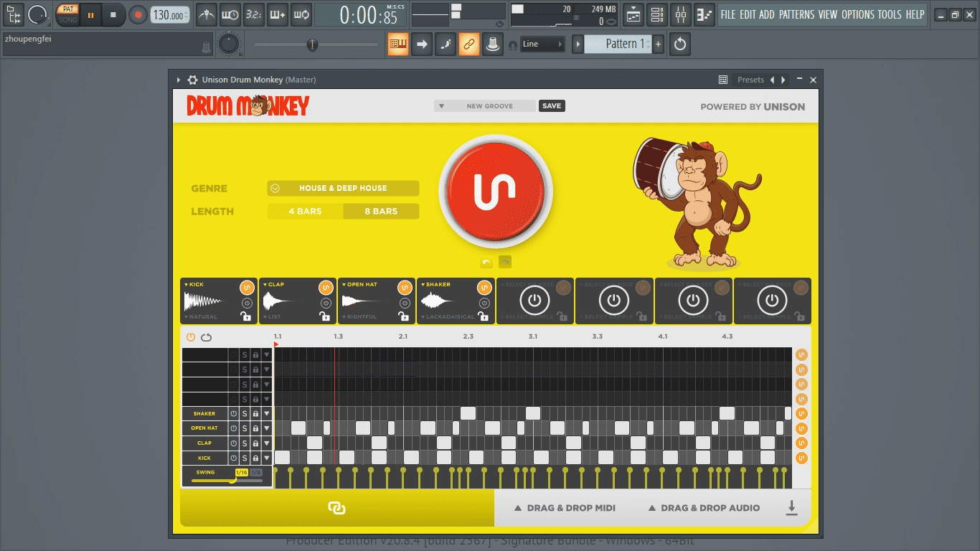The image size is (980, 551).
Task: Lock the Open Hat sample card padlock
Action: 403,316
